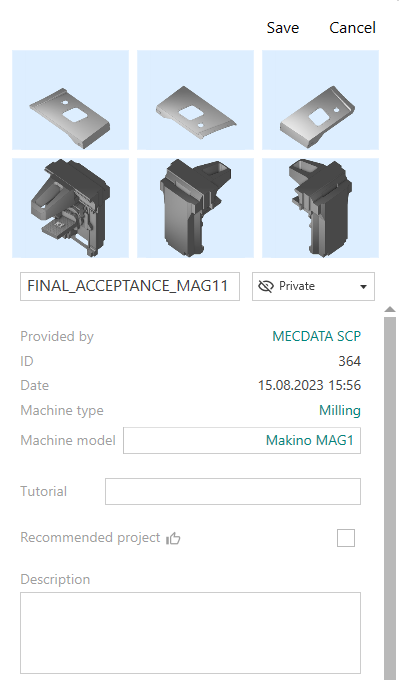The width and height of the screenshot is (399, 680).
Task: Select the machine thumbnail with open table
Action: tap(70, 208)
